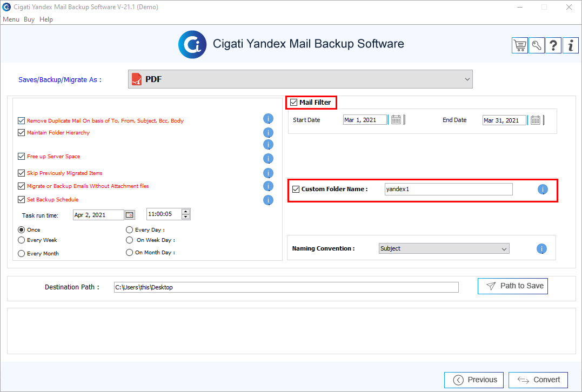The image size is (582, 392).
Task: Click the Path to Save button
Action: [x=513, y=286]
